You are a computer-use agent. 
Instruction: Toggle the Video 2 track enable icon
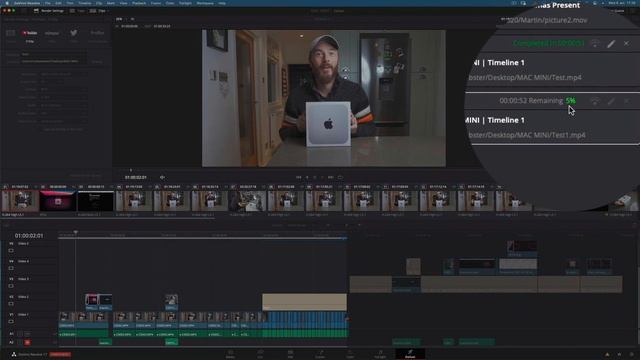pos(11,304)
